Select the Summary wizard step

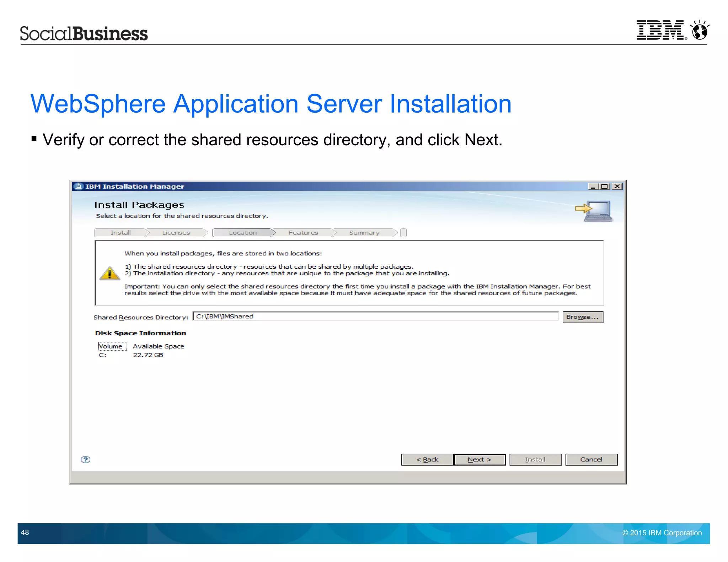coord(364,233)
